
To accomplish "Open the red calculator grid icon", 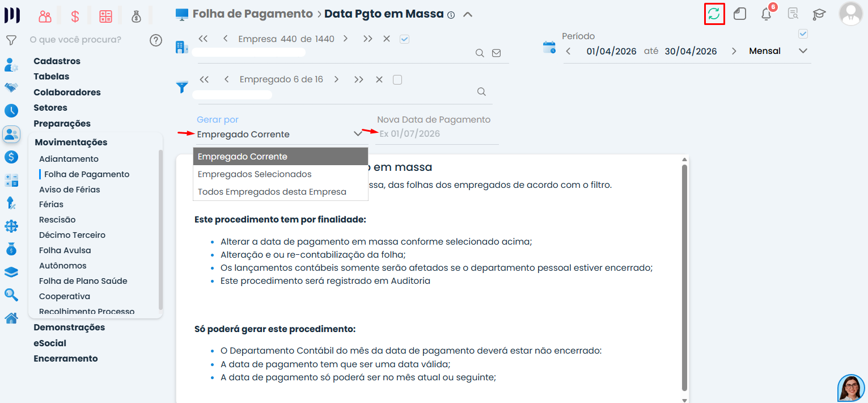I will [x=105, y=16].
